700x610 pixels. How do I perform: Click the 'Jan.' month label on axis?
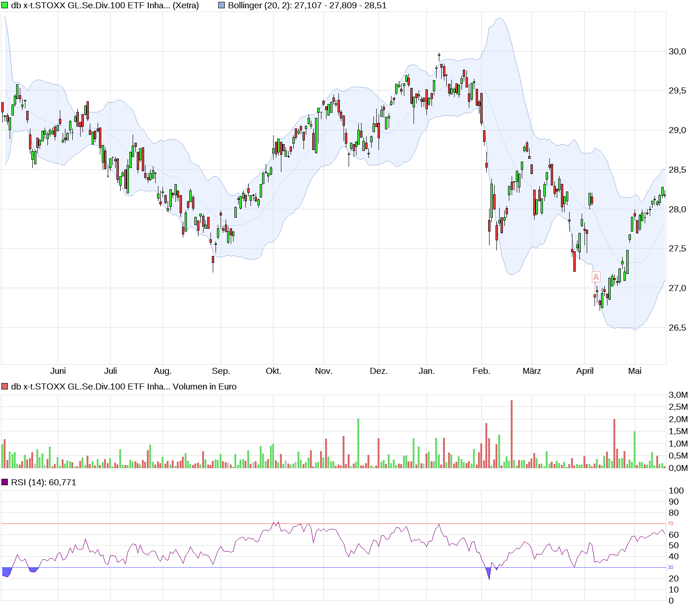(426, 371)
